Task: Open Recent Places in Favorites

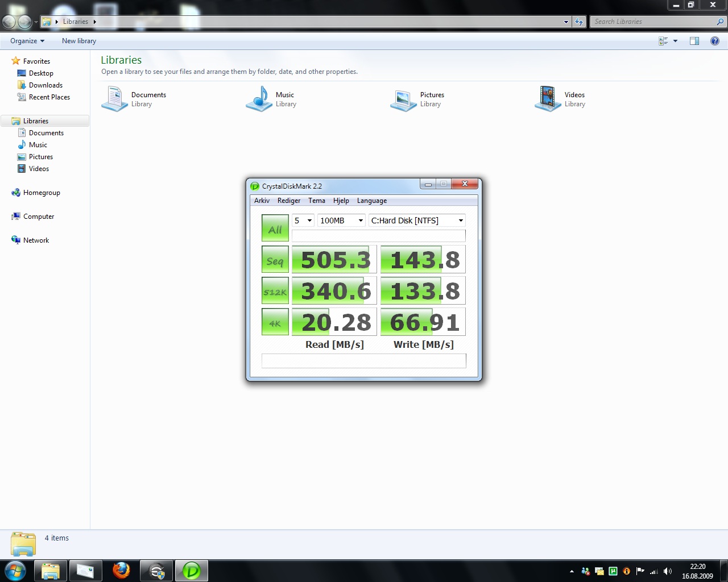Action: point(49,97)
